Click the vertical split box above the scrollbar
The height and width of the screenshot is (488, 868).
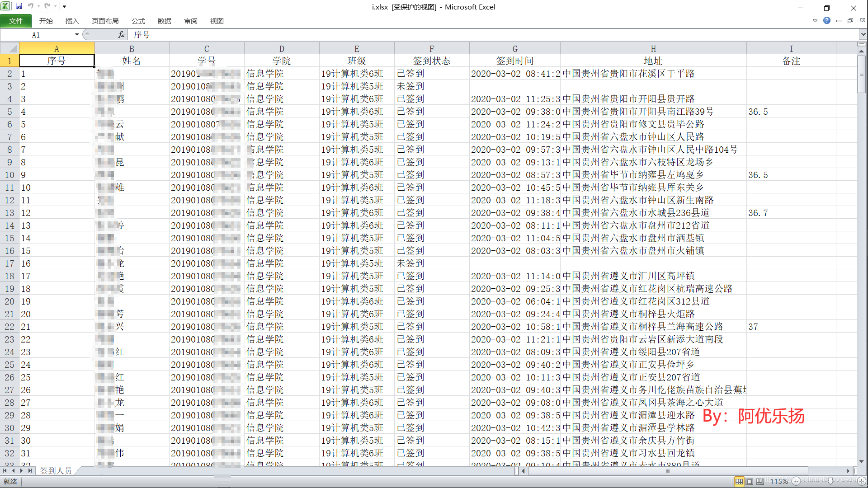[x=862, y=44]
